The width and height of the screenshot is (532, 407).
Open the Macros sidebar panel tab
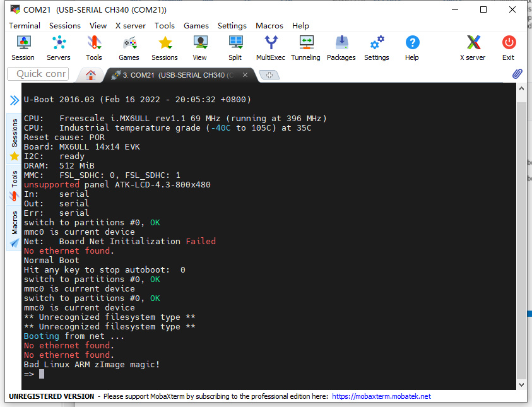(15, 228)
